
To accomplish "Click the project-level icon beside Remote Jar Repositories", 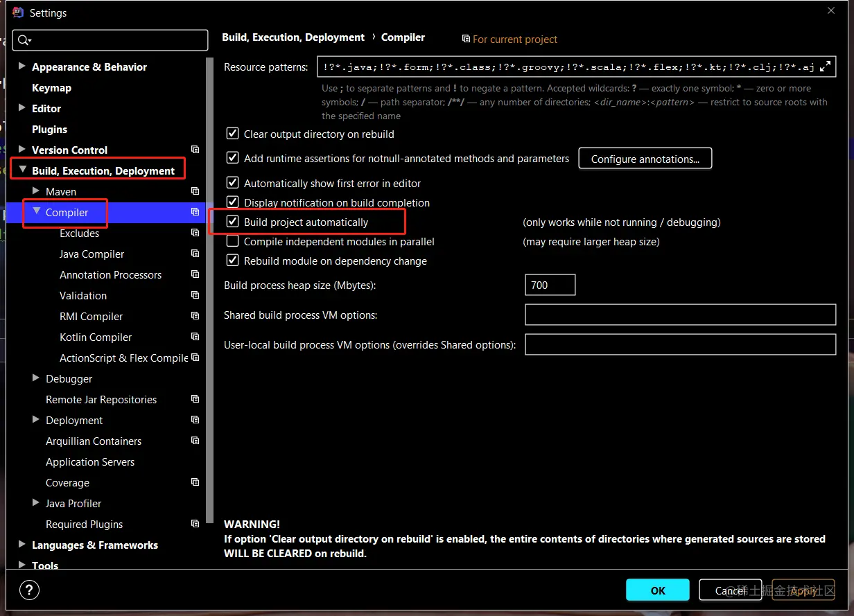I will (x=195, y=399).
